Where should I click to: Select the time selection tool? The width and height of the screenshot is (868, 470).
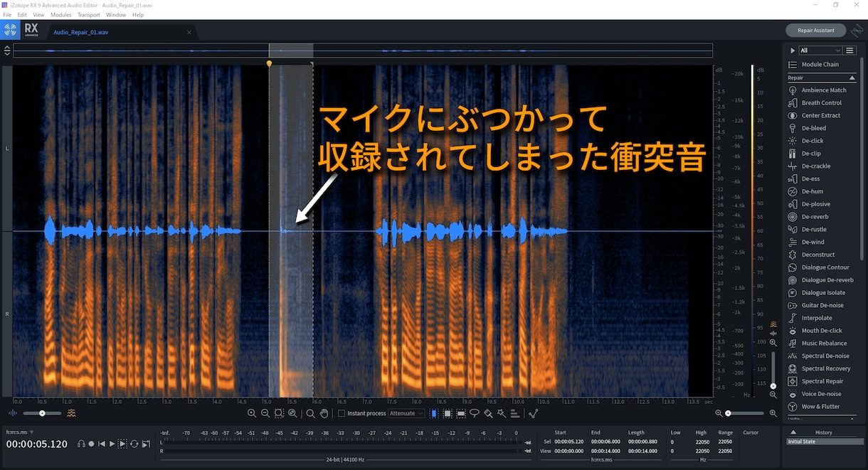(433, 413)
